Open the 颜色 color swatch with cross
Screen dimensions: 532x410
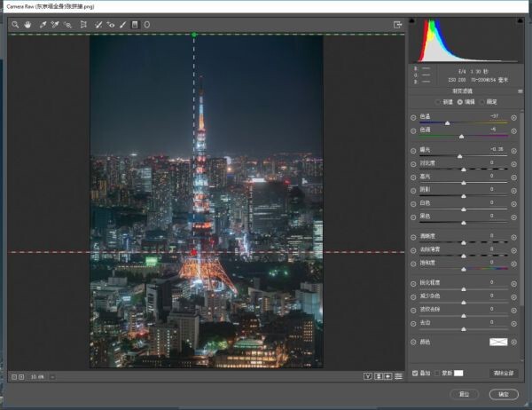coord(498,342)
